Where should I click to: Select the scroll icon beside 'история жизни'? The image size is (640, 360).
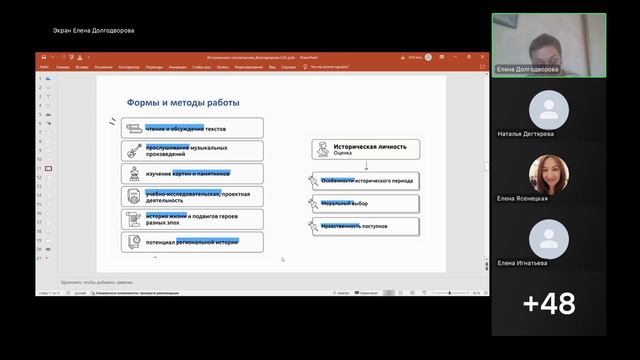[133, 219]
